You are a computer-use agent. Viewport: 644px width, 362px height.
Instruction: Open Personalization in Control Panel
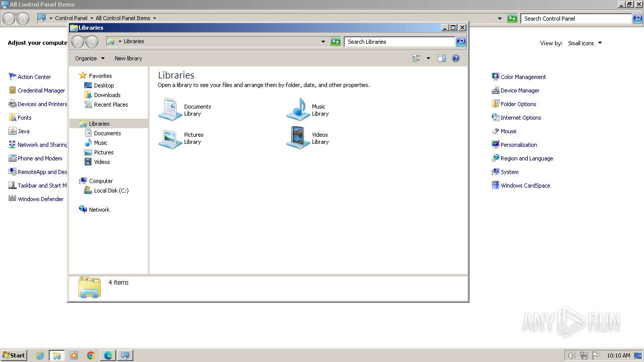click(519, 145)
